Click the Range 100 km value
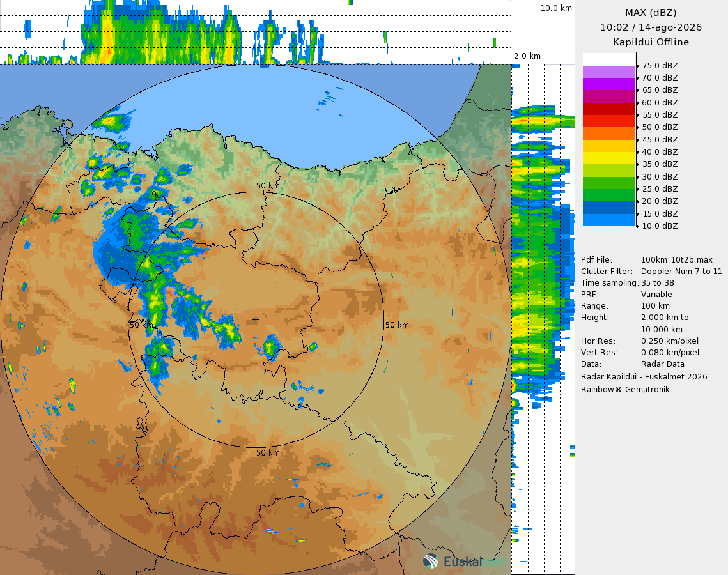 655,306
